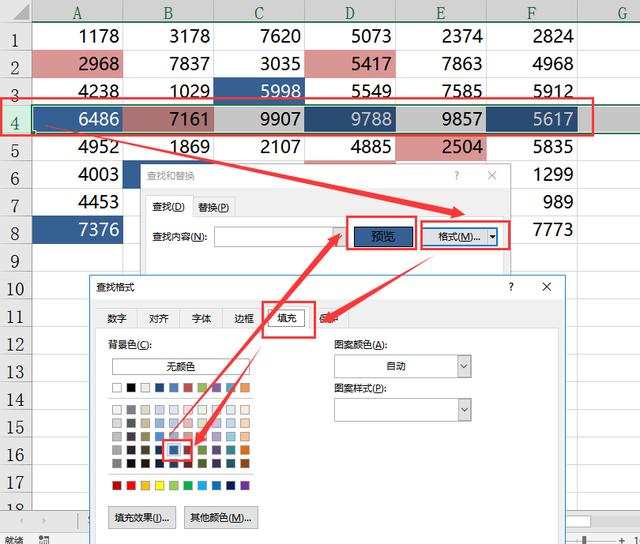
Task: Click the 格式(M)... button
Action: tap(454, 237)
